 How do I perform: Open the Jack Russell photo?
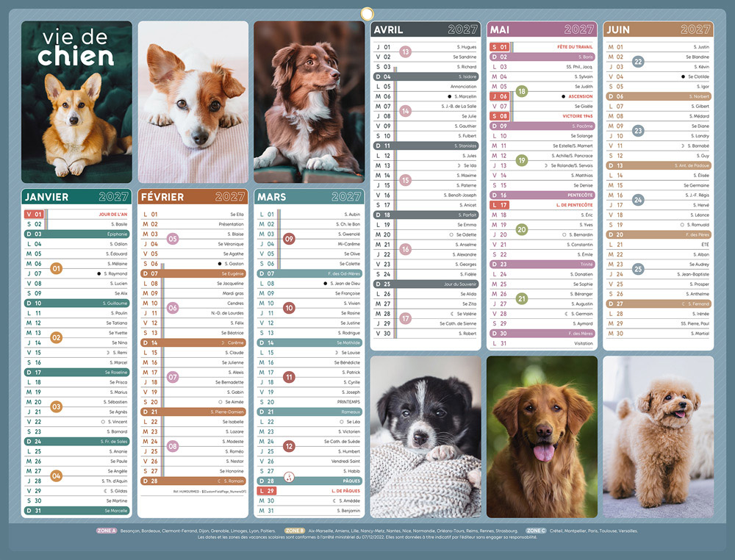pos(193,101)
